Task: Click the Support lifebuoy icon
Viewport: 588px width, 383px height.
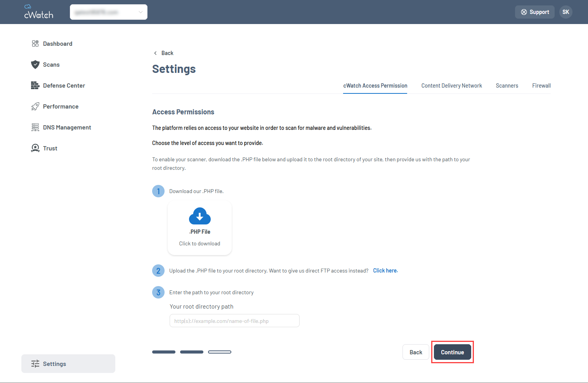Action: (524, 12)
